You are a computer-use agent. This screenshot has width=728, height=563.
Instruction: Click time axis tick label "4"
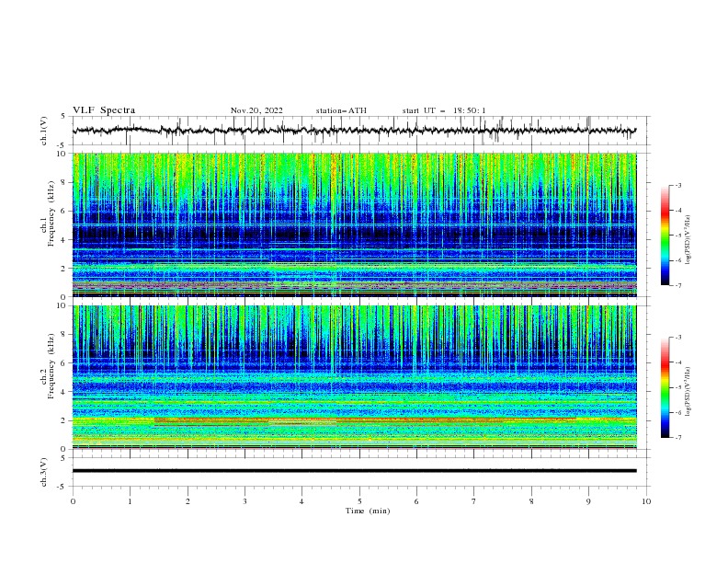(x=301, y=501)
